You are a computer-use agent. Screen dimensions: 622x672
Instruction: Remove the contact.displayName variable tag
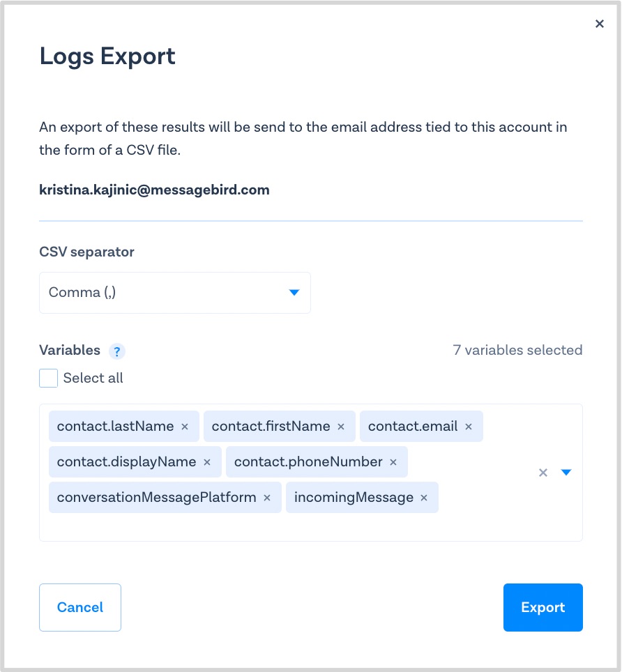(x=207, y=462)
